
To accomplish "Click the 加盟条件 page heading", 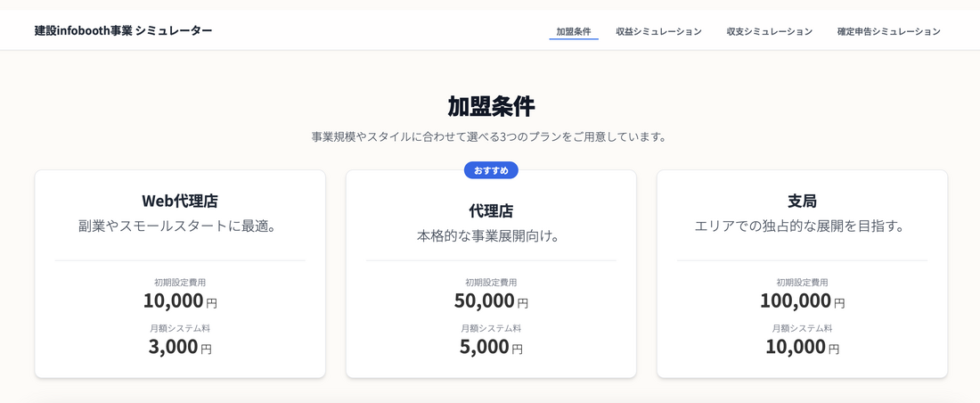I will point(491,106).
